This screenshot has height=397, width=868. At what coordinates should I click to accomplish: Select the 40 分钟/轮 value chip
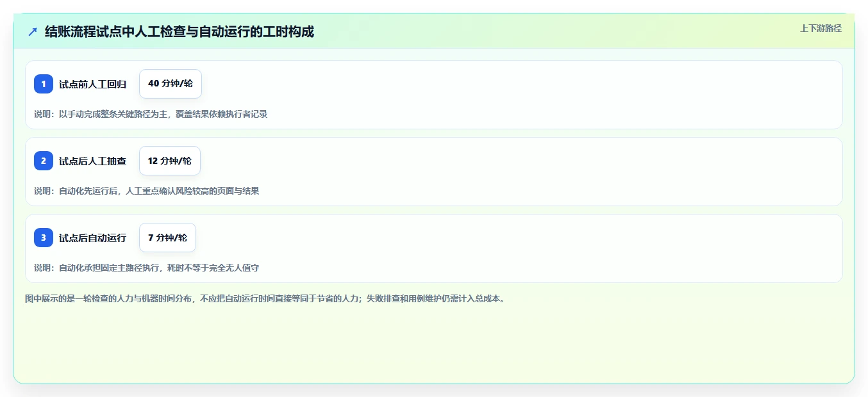tap(171, 84)
